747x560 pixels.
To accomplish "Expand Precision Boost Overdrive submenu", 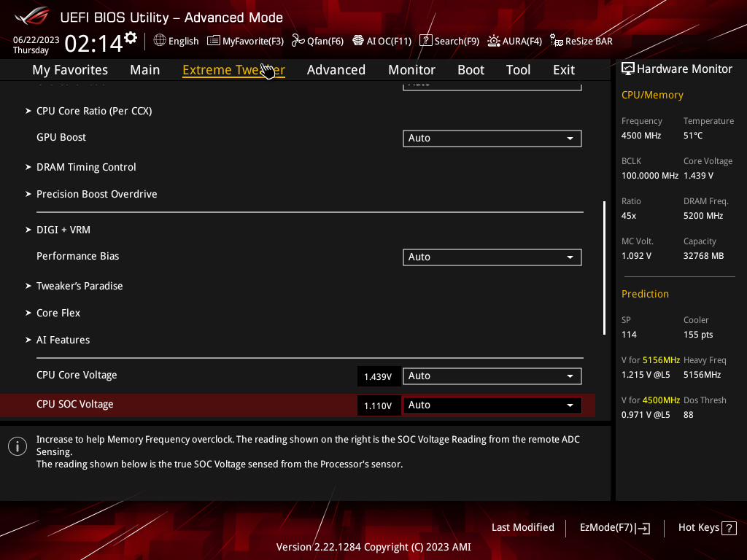I will (x=97, y=194).
